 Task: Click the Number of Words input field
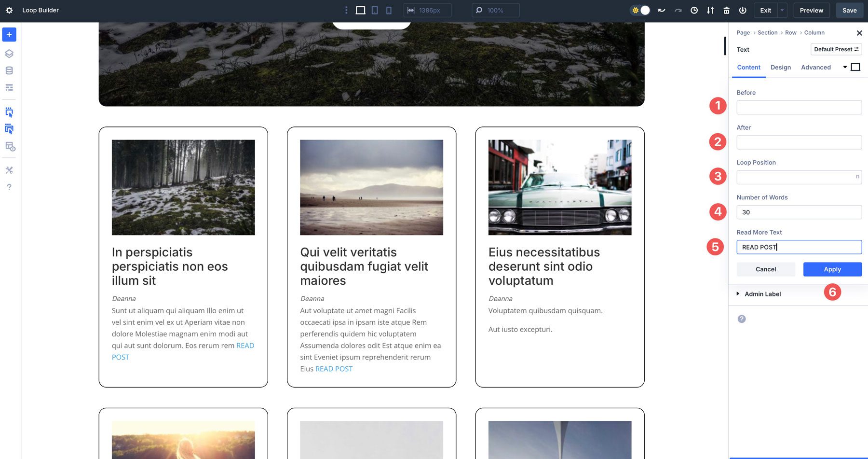pos(799,212)
